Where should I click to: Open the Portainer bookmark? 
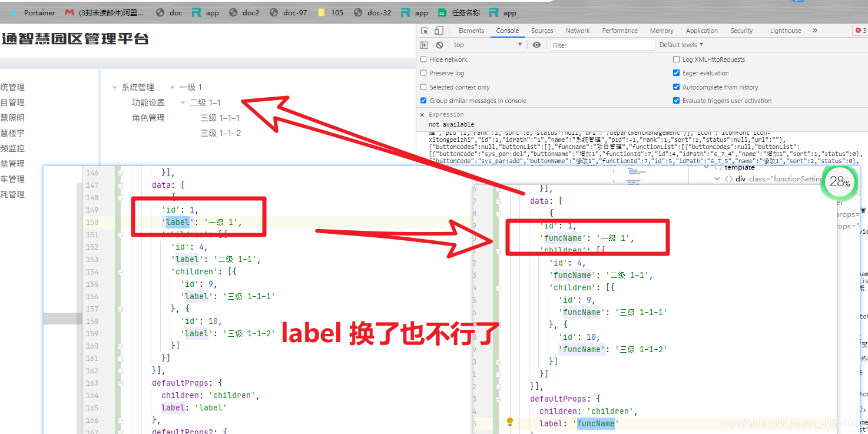33,12
